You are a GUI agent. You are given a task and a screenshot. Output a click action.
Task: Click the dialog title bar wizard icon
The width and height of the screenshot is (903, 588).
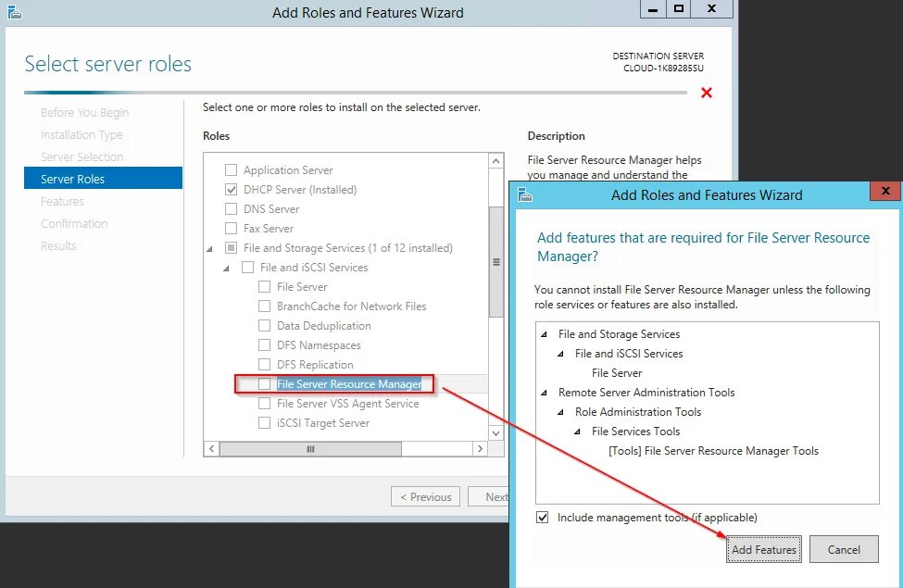(524, 195)
